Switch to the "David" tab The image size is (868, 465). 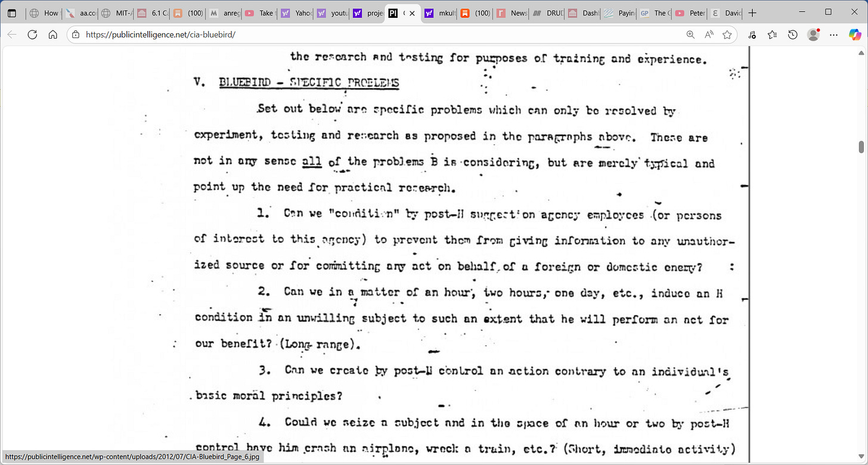(724, 13)
